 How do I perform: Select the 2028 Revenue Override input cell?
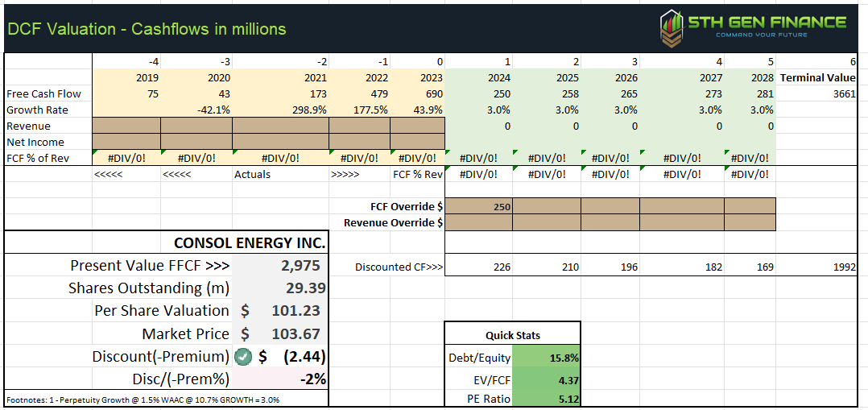point(750,223)
